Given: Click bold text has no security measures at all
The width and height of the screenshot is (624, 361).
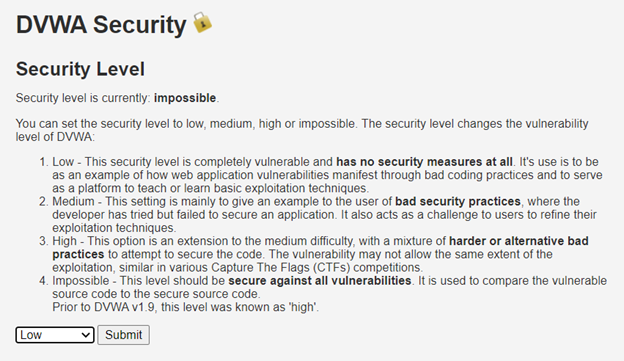Looking at the screenshot, I should (x=424, y=162).
